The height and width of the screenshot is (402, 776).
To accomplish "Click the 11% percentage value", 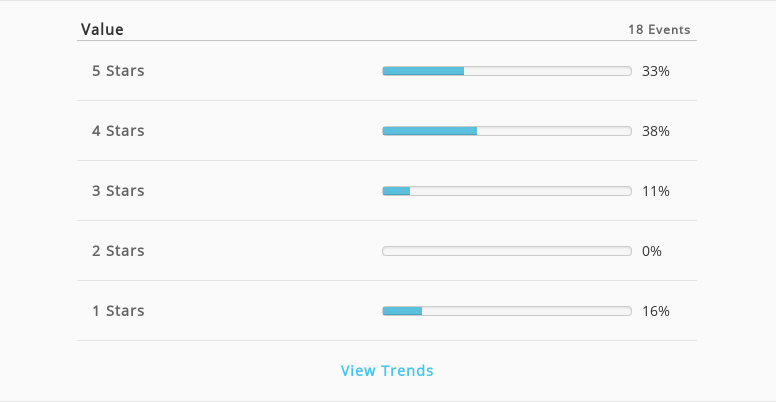I will pos(656,191).
